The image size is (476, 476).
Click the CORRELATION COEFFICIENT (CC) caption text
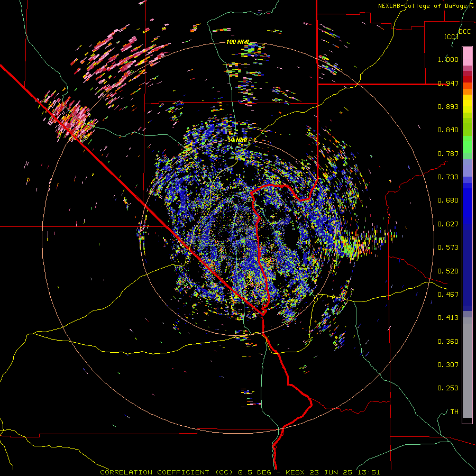click(x=167, y=472)
